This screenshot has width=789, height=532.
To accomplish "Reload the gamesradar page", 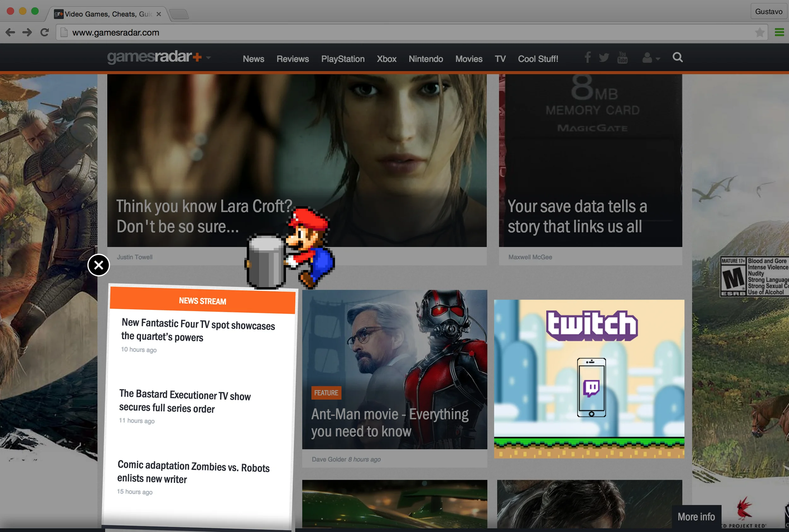I will click(44, 33).
